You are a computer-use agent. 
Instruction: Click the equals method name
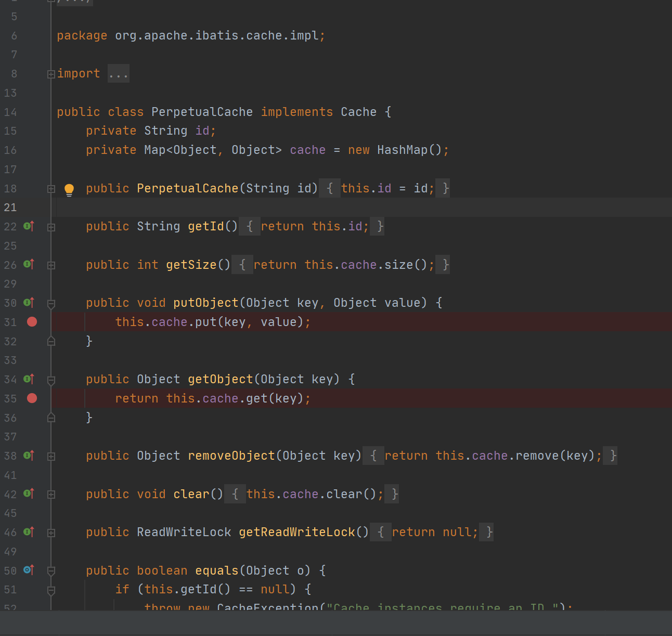click(216, 570)
